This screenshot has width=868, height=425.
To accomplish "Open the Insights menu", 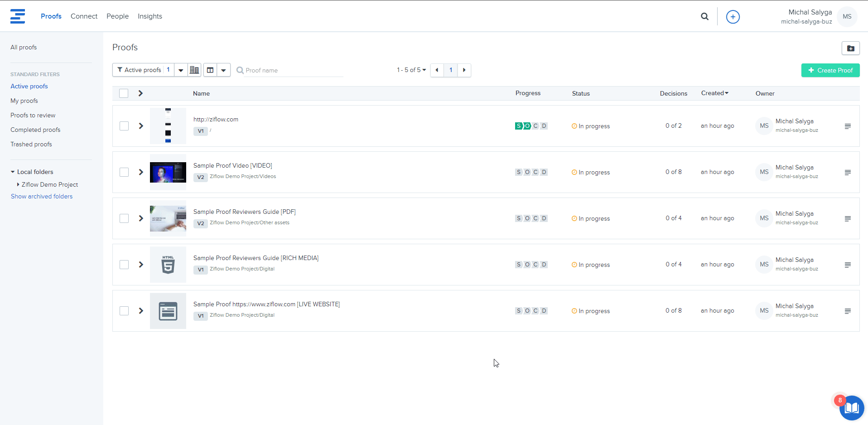I will click(x=149, y=16).
